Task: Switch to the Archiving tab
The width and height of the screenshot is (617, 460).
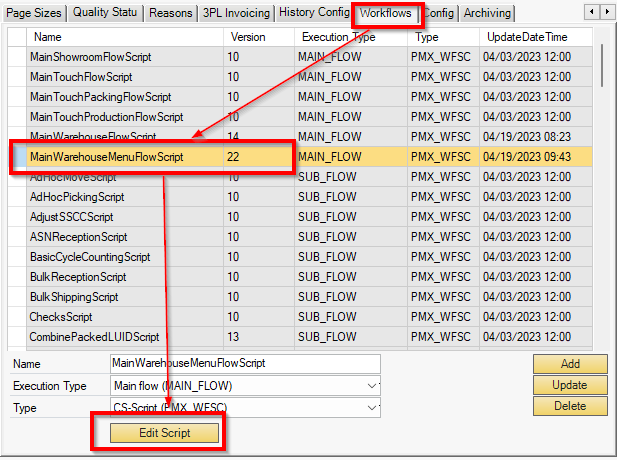Action: (487, 13)
